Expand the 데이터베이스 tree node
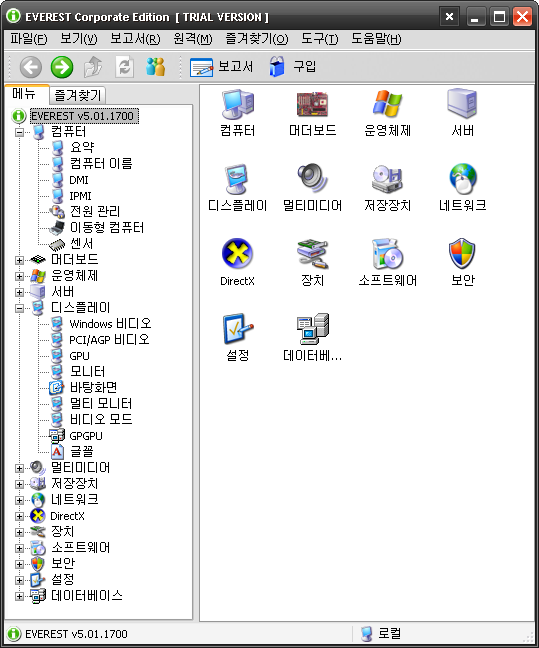The image size is (539, 648). (x=19, y=596)
